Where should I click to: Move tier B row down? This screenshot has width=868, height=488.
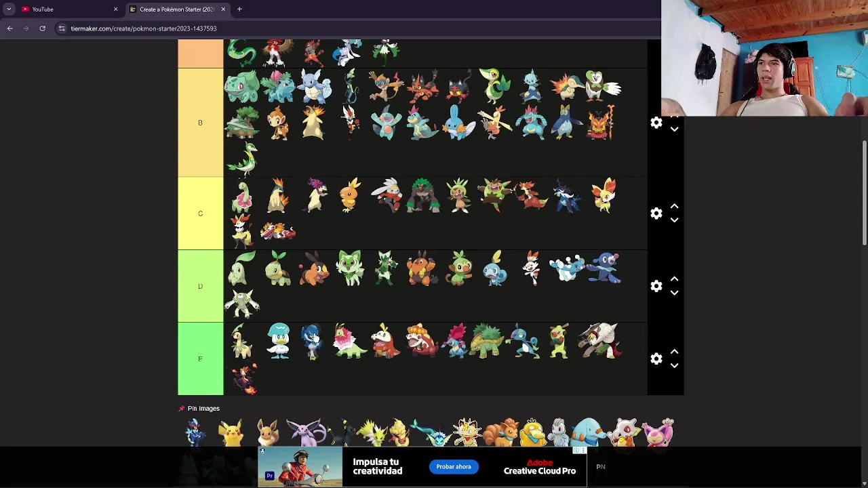674,129
